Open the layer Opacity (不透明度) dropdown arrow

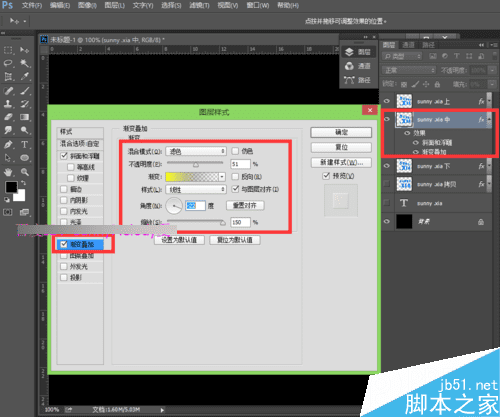coord(492,70)
